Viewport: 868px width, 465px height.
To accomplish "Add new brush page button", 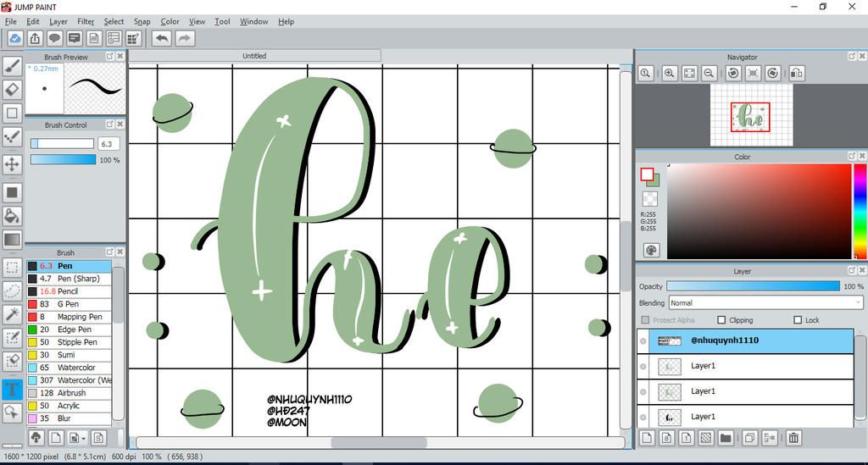I will (56, 438).
